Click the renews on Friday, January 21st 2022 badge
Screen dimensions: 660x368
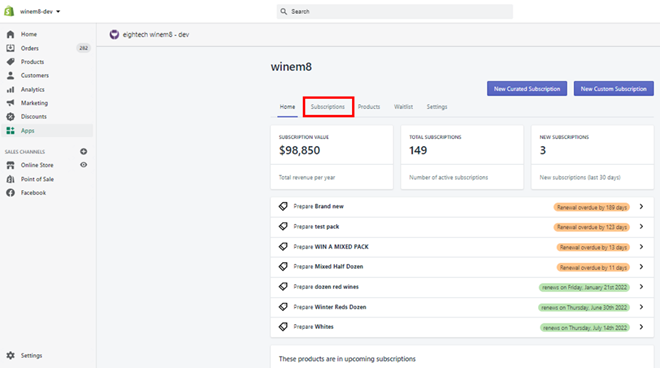coord(585,288)
